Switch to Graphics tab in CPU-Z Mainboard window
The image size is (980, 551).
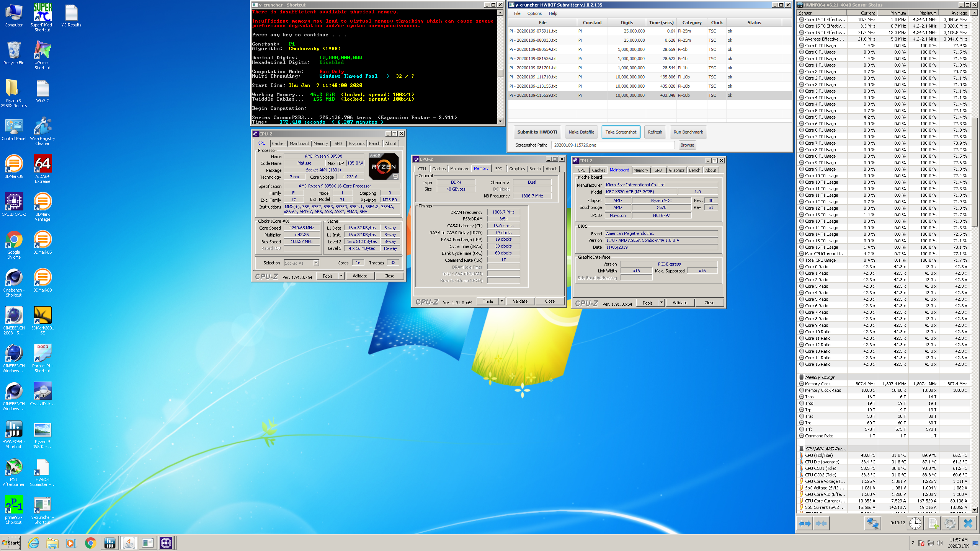pyautogui.click(x=677, y=170)
